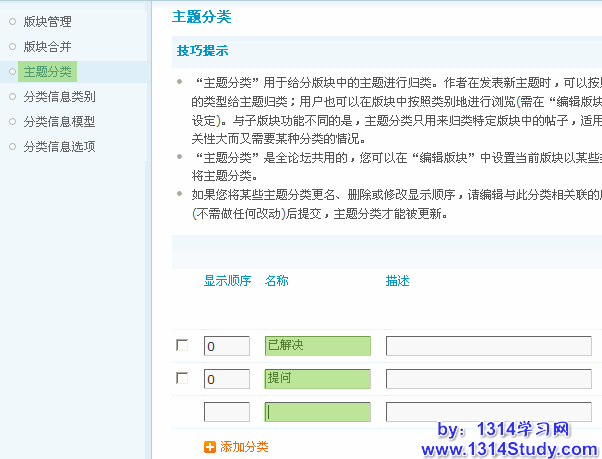Click the 添加分类 link

point(244,447)
